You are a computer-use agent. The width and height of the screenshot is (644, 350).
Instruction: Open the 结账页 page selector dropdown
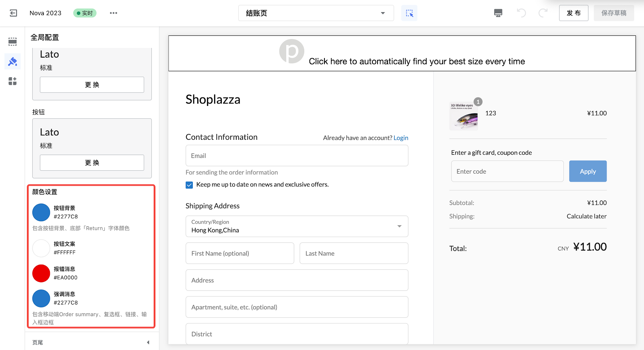point(316,13)
